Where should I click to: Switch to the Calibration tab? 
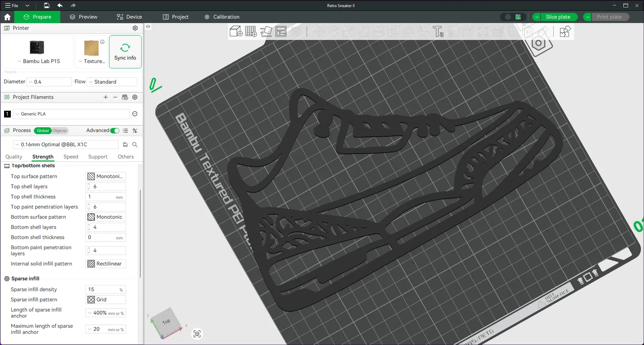(222, 17)
